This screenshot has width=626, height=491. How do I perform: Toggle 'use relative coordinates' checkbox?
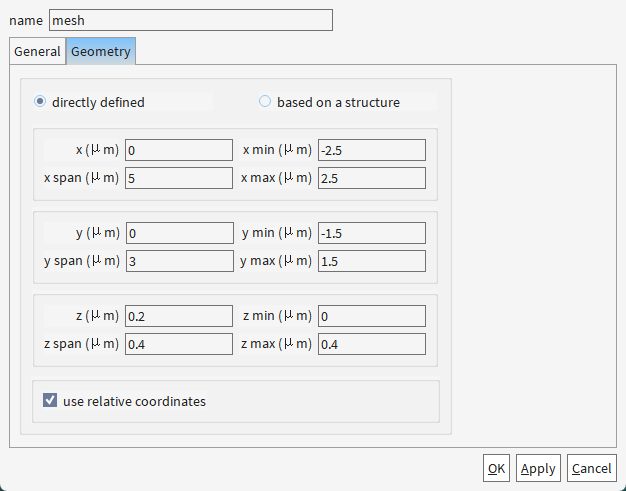click(50, 400)
